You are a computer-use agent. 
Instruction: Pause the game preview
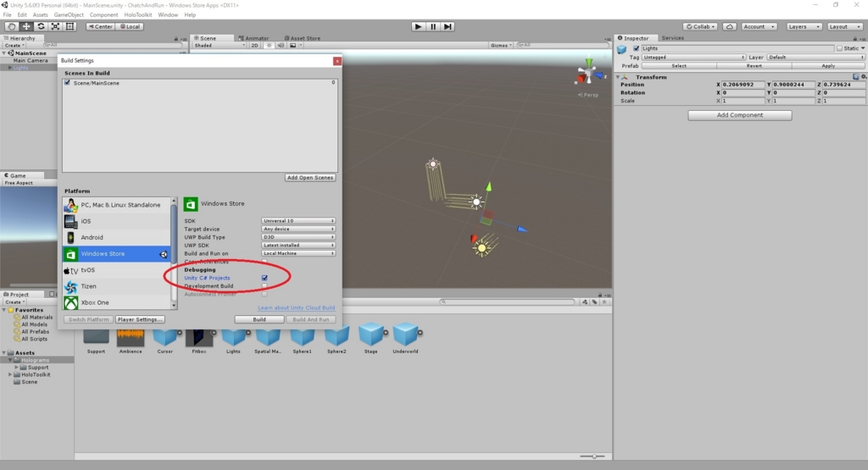coord(433,26)
